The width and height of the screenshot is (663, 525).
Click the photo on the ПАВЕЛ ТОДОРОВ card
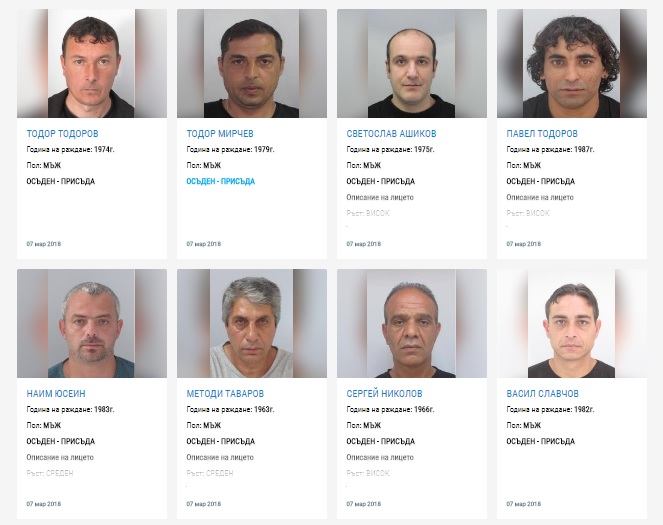572,63
